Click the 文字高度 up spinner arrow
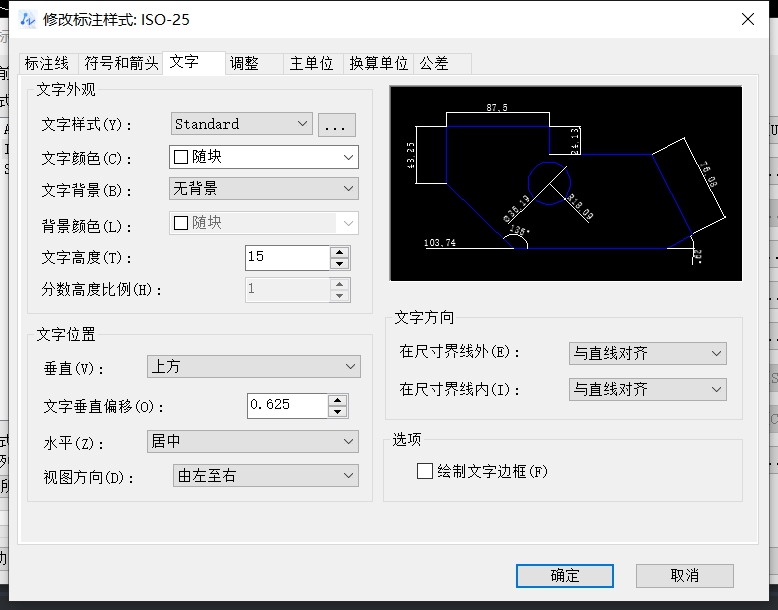Viewport: 778px width, 610px height. click(340, 252)
